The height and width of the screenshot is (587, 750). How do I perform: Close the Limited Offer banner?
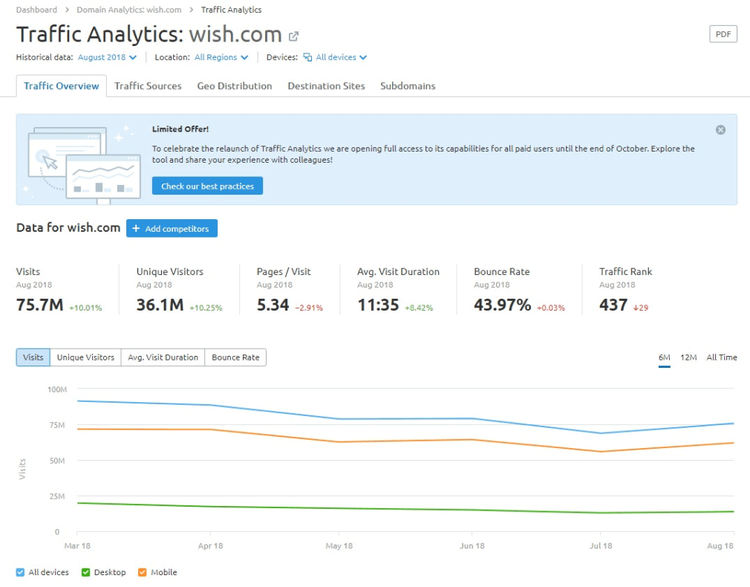[720, 130]
